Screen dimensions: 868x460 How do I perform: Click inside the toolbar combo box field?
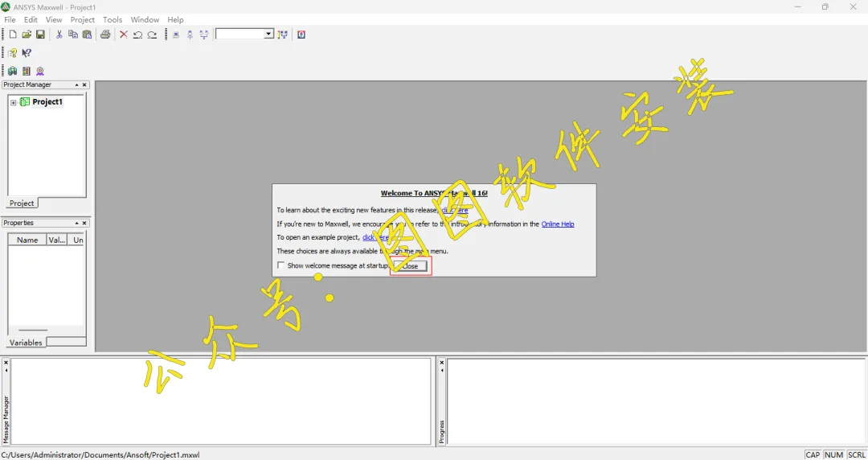click(240, 35)
